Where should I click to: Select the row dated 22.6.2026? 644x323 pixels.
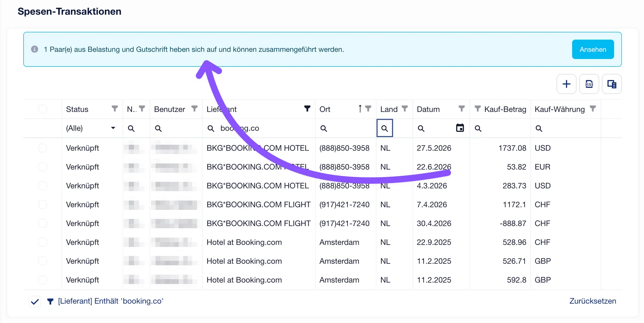pos(43,167)
